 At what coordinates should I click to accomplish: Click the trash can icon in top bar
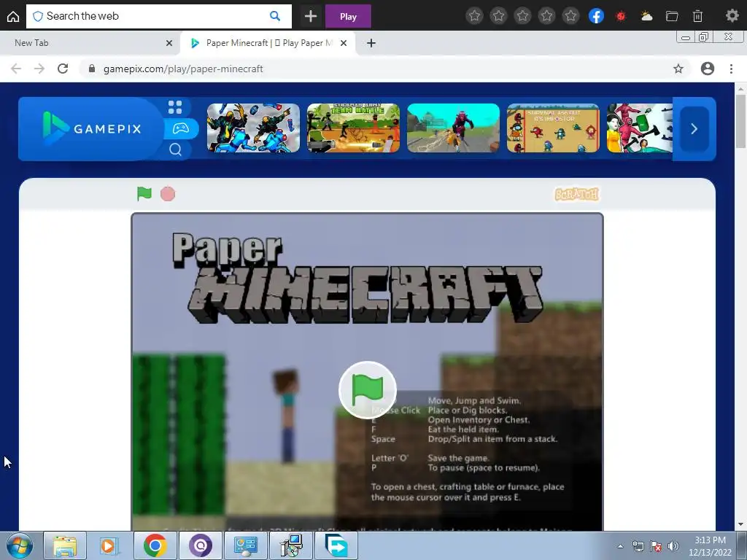pos(697,16)
